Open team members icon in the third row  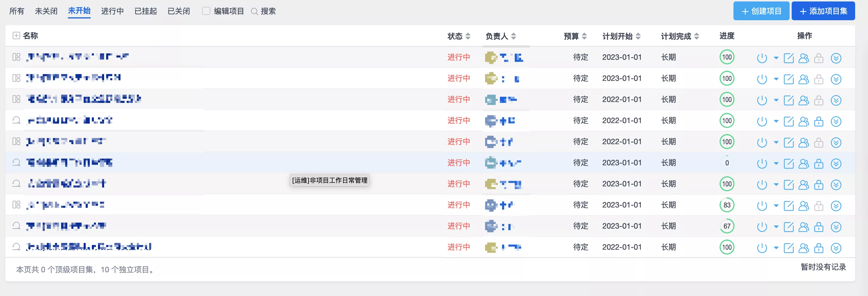(x=804, y=100)
